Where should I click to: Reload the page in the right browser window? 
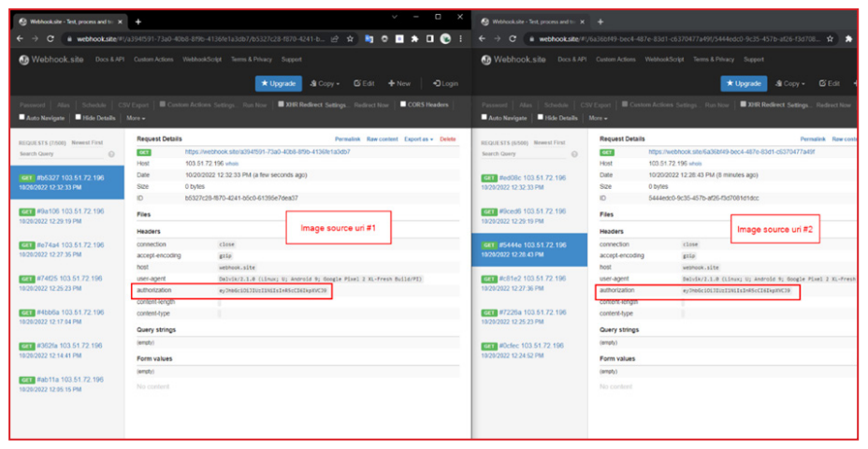(513, 38)
